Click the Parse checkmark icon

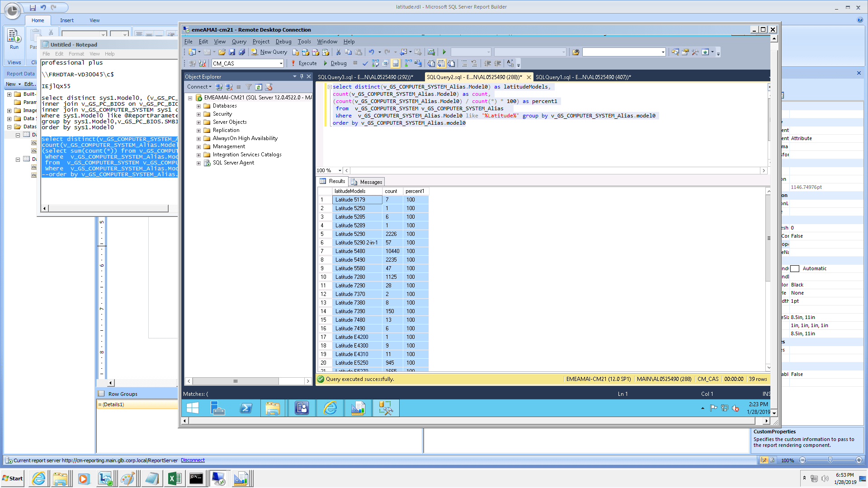pyautogui.click(x=365, y=63)
